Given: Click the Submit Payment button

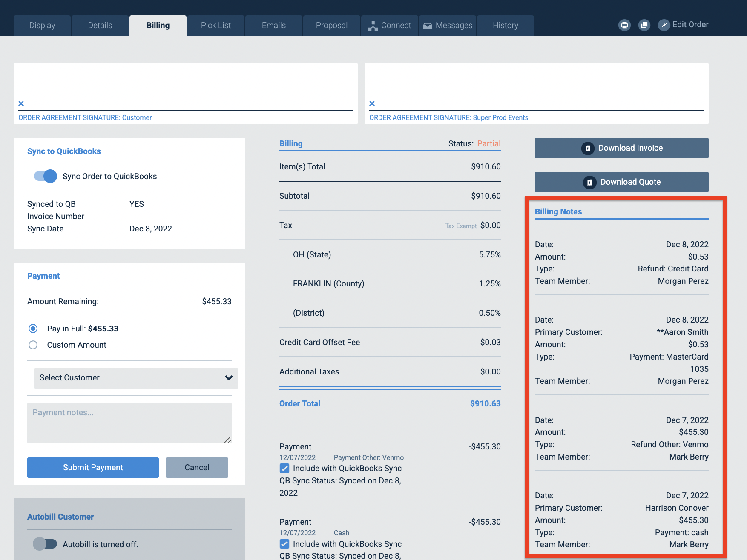Looking at the screenshot, I should point(93,468).
